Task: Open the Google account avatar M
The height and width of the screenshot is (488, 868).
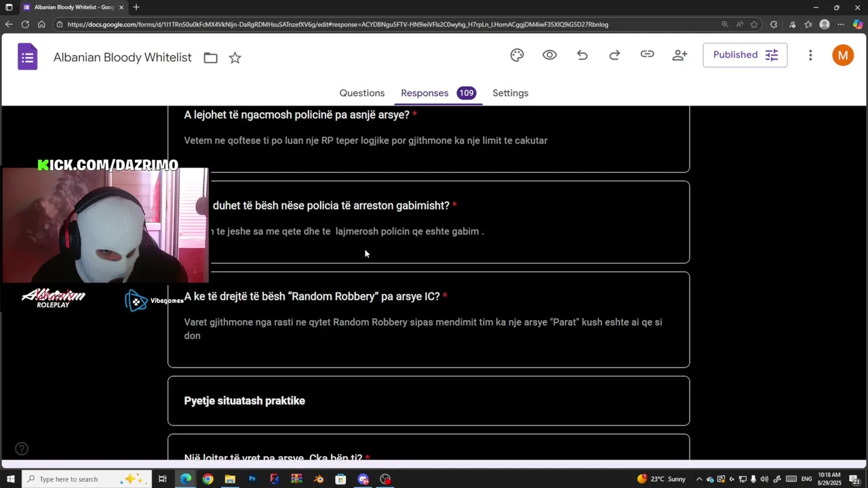Action: click(x=843, y=55)
